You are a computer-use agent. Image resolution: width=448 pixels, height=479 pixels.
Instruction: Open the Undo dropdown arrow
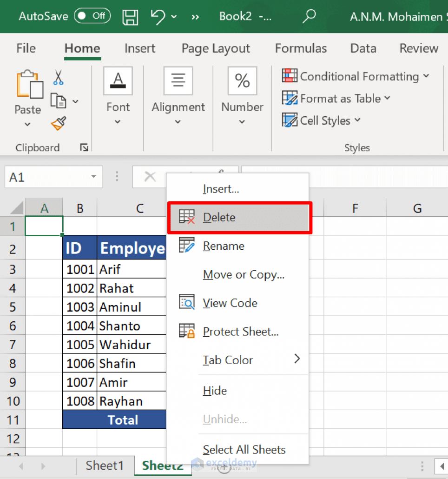pos(174,16)
